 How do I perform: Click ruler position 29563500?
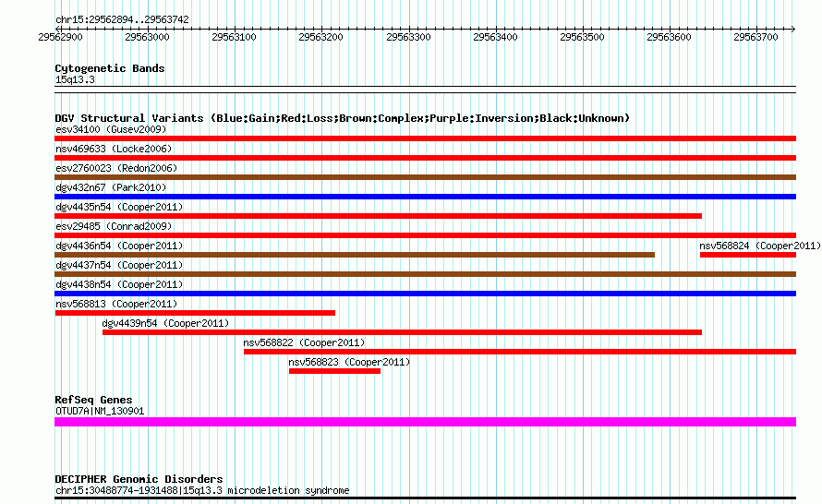click(x=583, y=37)
